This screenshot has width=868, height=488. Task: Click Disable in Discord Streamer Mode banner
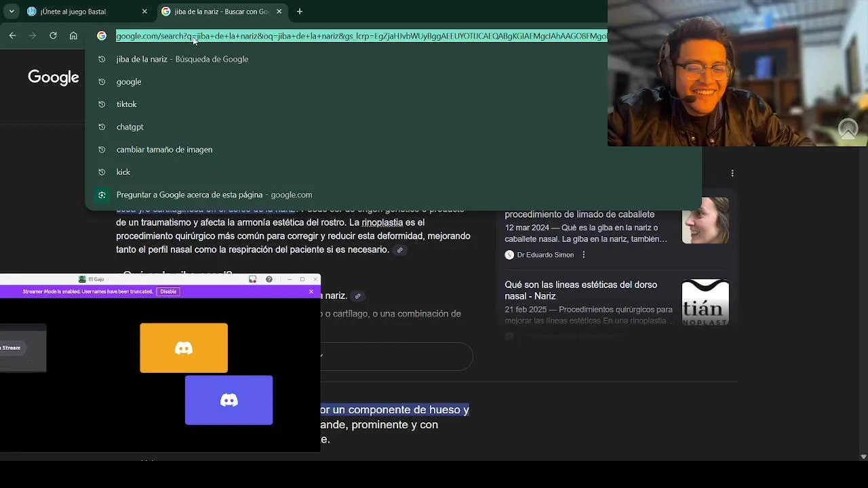click(168, 291)
